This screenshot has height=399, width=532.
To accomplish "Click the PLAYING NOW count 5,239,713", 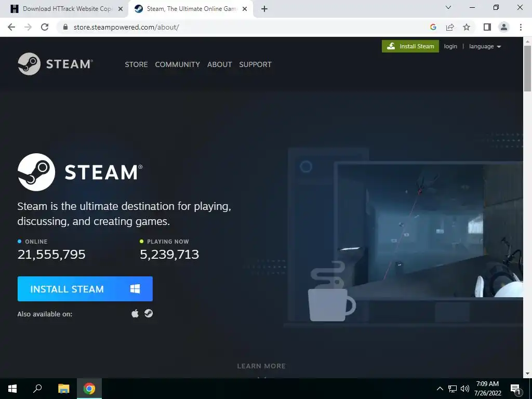I will [x=169, y=255].
